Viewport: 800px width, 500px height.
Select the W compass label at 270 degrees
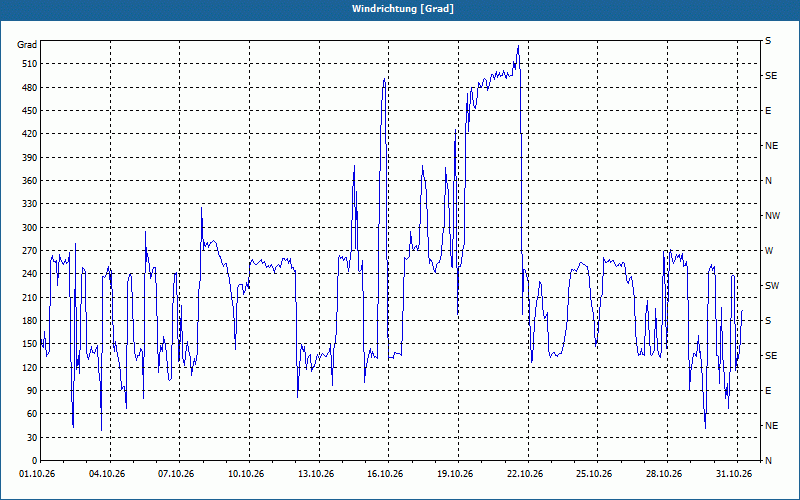pyautogui.click(x=769, y=251)
